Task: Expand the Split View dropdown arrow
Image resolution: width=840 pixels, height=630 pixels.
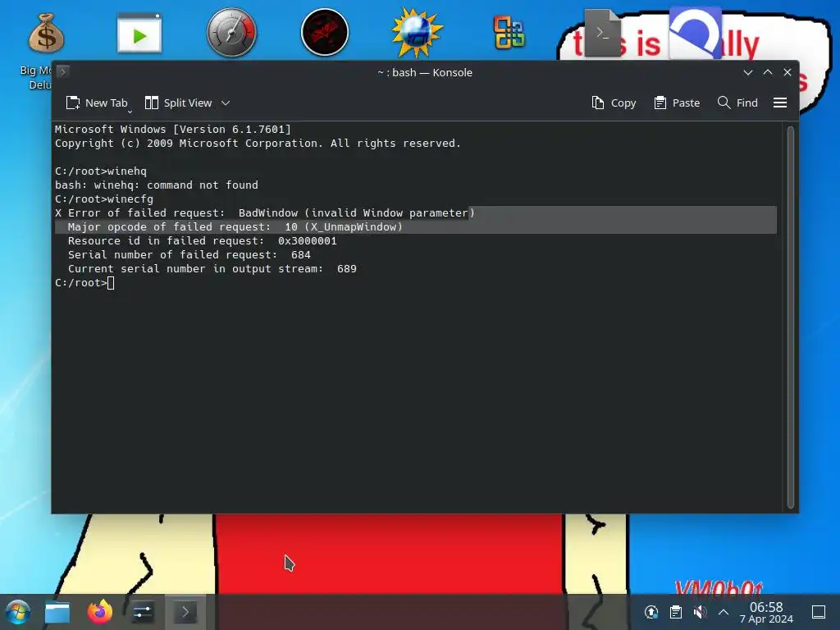Action: (x=226, y=103)
